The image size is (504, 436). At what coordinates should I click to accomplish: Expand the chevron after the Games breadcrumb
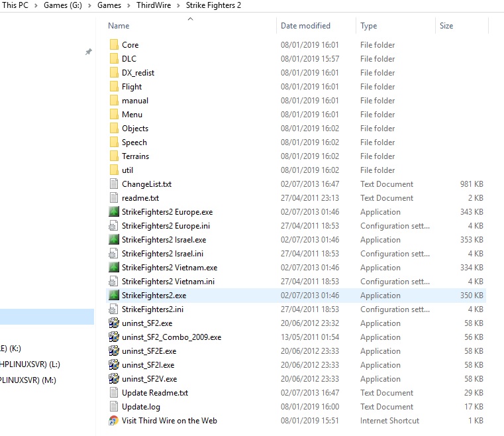[x=128, y=5]
